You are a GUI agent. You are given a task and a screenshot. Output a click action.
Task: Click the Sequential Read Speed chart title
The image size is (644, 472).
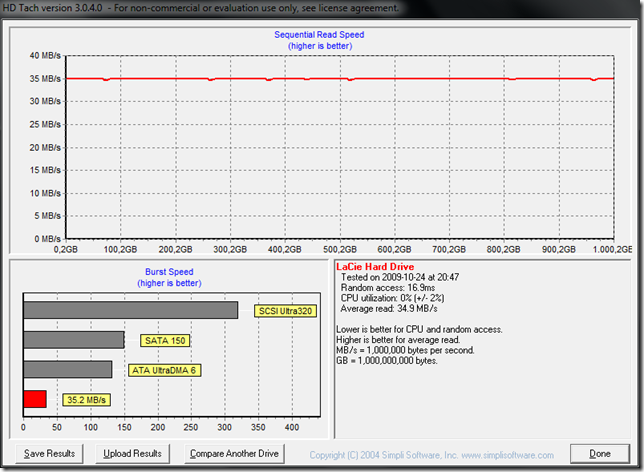319,35
